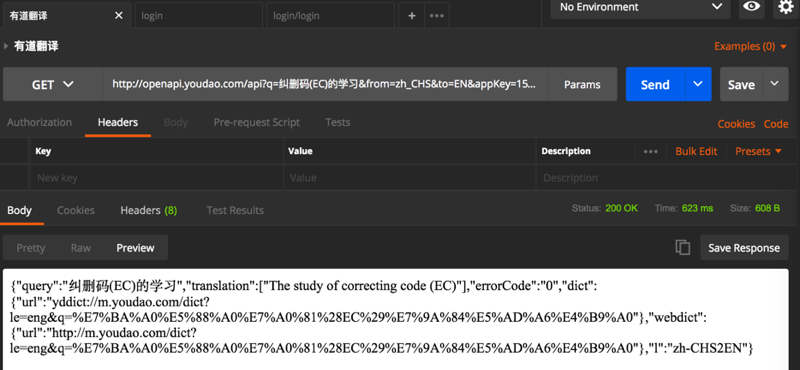Image resolution: width=800 pixels, height=370 pixels.
Task: Open the Examples (0) dropdown
Action: 751,46
